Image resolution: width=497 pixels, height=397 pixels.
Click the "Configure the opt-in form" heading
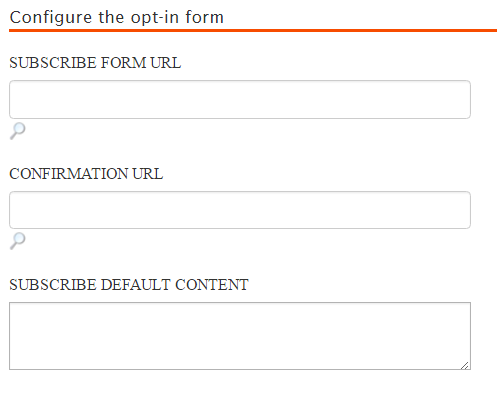(x=117, y=17)
